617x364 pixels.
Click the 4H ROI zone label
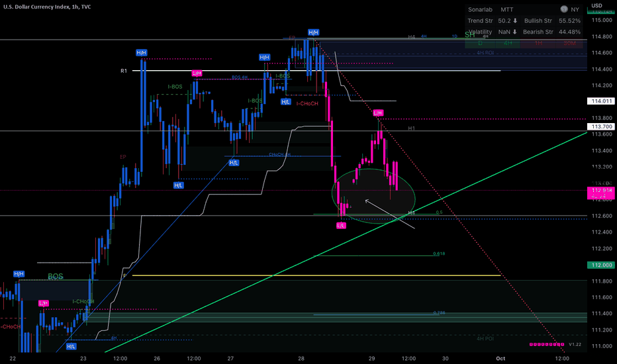(485, 53)
